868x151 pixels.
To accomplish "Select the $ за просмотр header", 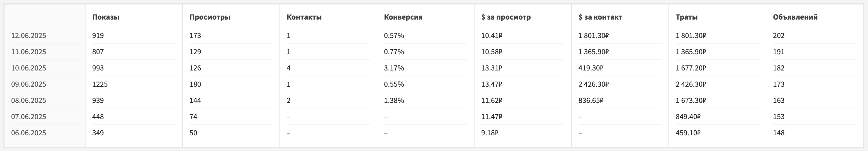I will coord(506,17).
